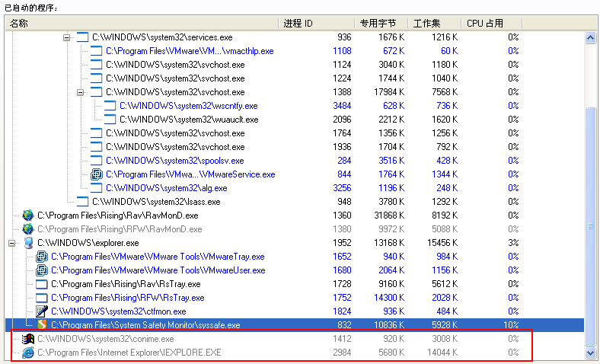Click Rising RFW RavMonD.exe globe icon
This screenshot has width=600, height=364.
(28, 229)
